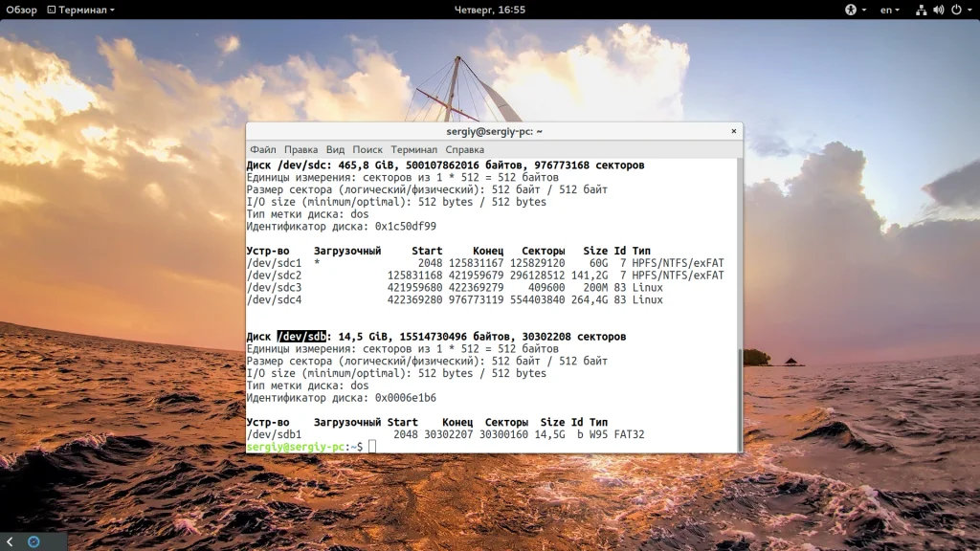Click the network connection icon
The height and width of the screenshot is (551, 980).
tap(921, 10)
